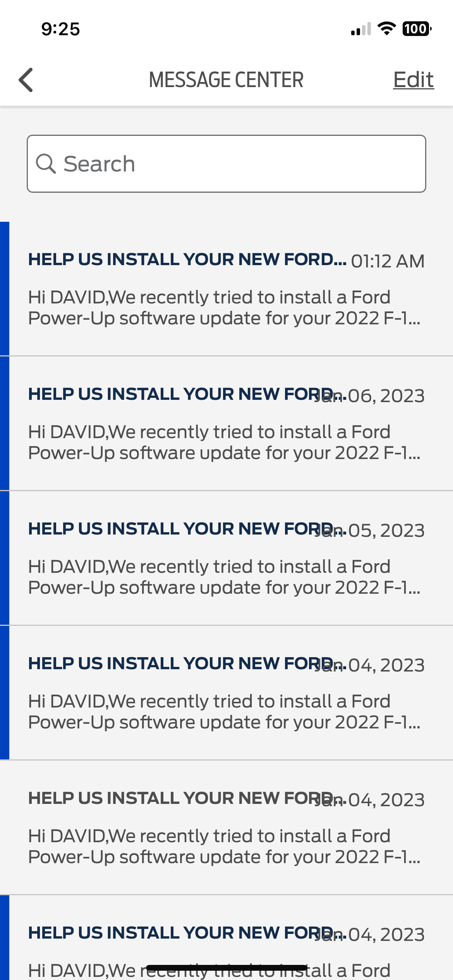
Task: Open the Jan 05, 2023 message title
Action: tap(170, 529)
